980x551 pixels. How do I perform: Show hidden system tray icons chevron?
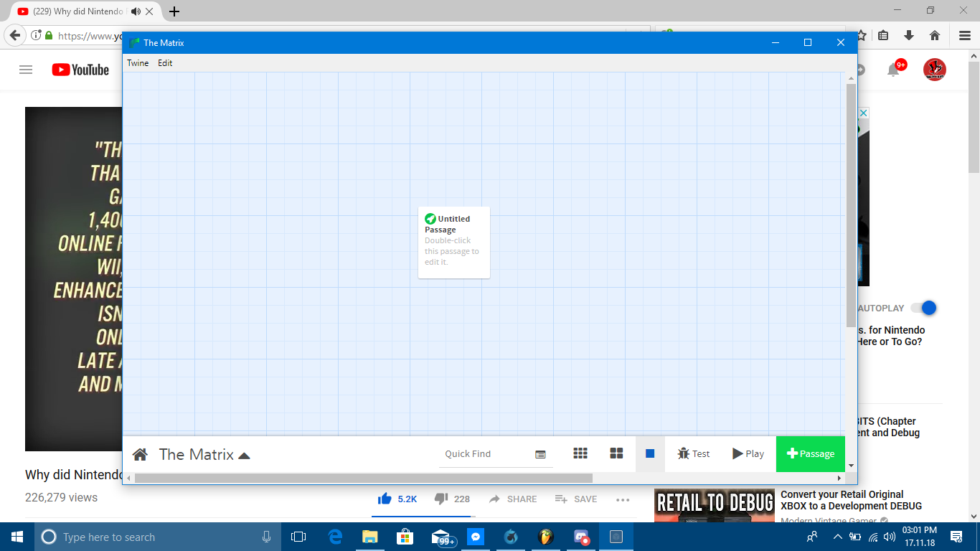click(x=837, y=537)
